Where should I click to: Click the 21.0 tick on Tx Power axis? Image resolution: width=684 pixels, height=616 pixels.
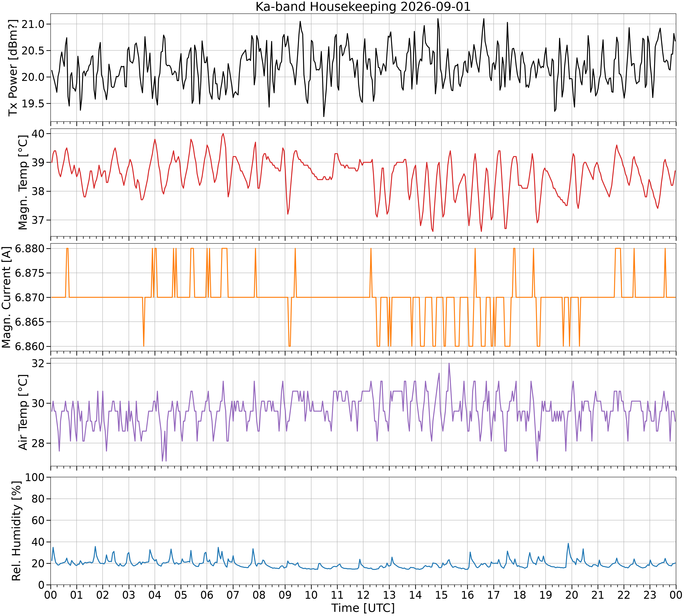33,24
